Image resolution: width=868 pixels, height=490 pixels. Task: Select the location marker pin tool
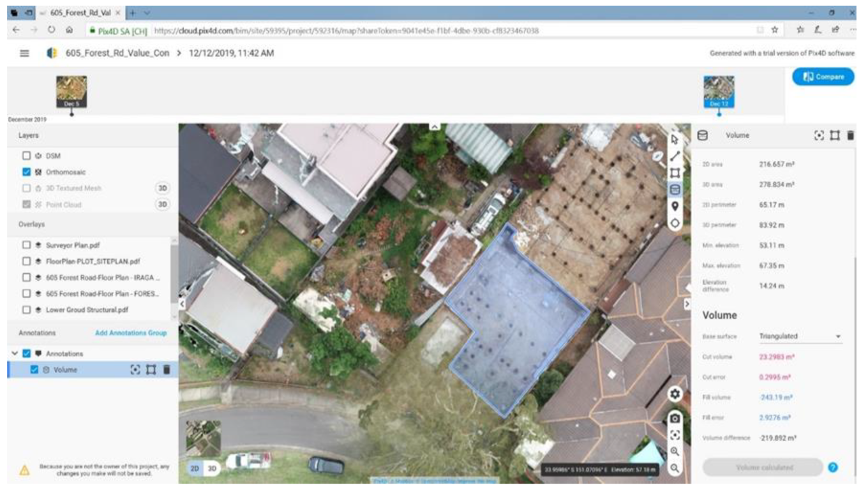675,206
